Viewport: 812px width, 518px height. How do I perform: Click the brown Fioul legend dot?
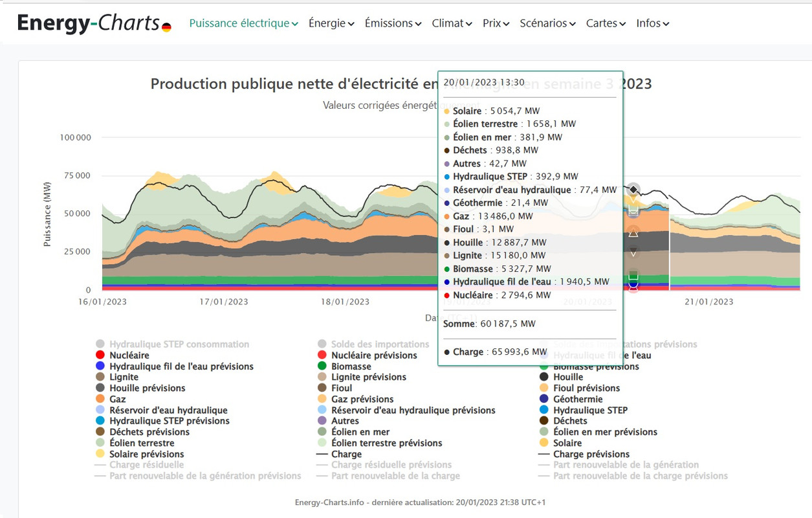click(x=322, y=388)
